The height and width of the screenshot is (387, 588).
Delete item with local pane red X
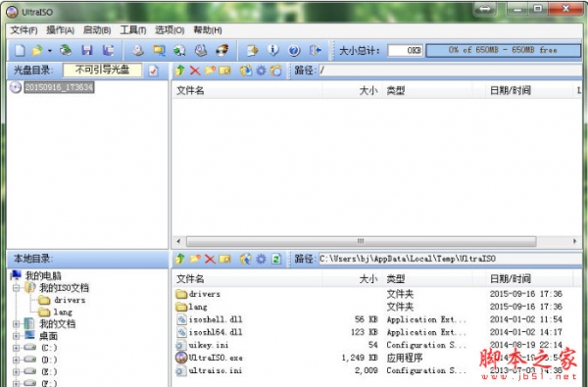click(x=210, y=259)
